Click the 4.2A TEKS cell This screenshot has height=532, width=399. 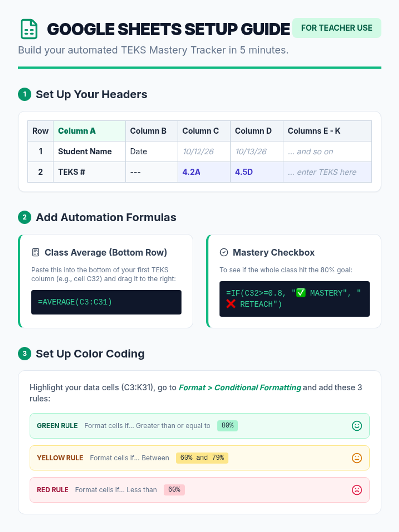click(203, 172)
